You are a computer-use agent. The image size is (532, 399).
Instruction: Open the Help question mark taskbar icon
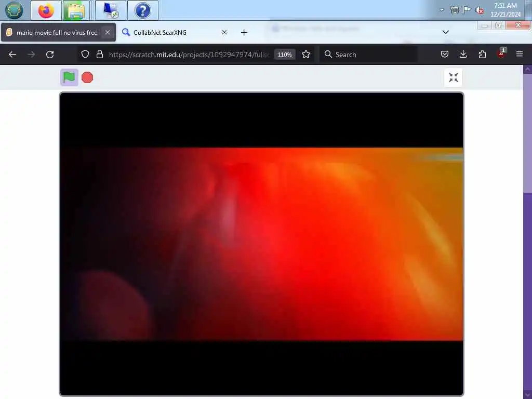(x=142, y=10)
